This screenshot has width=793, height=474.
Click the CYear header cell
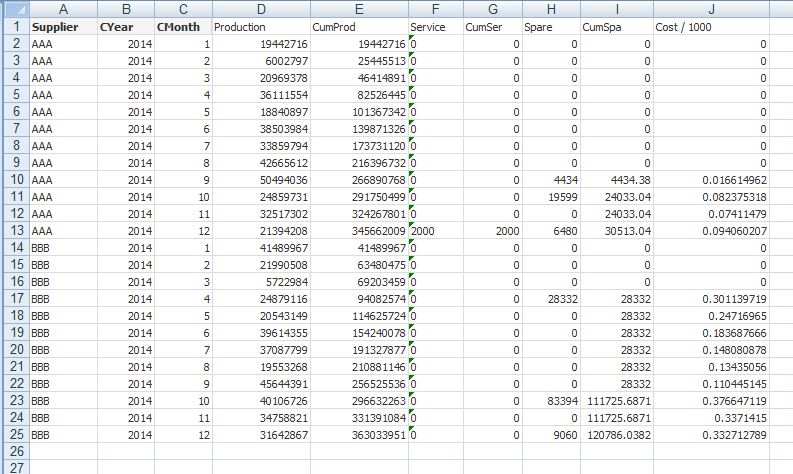coord(126,27)
